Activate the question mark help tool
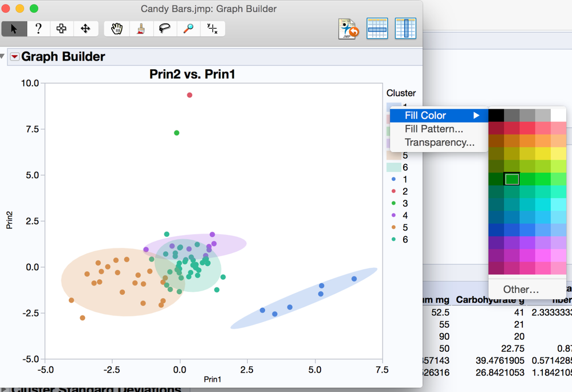Viewport: 572px width, 392px height. (x=38, y=29)
